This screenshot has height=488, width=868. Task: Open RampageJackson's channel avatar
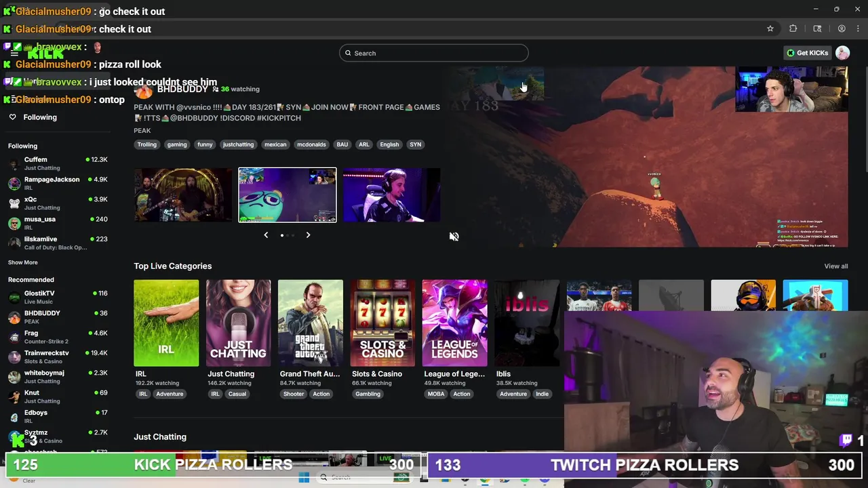tap(14, 183)
